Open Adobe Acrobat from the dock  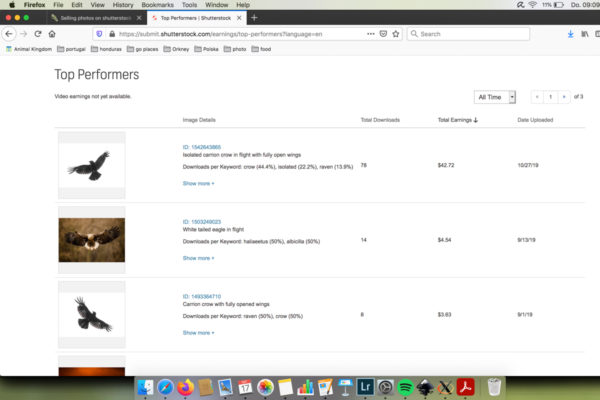(465, 387)
